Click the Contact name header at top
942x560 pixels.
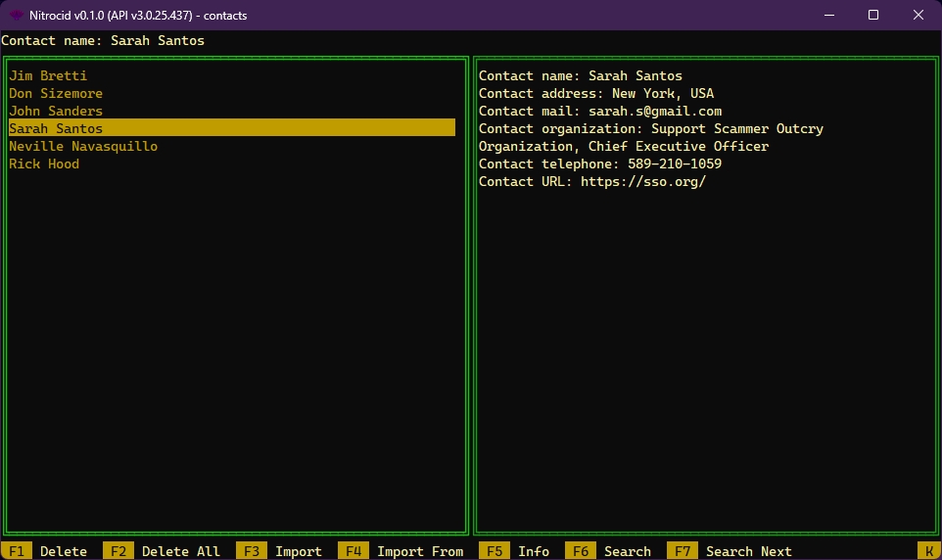coord(103,40)
